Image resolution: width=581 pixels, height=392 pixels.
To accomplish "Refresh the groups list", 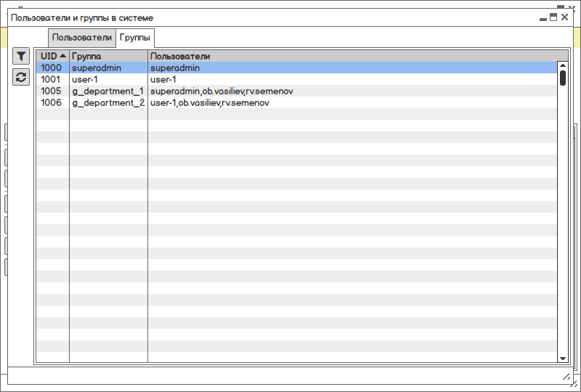I will (x=21, y=77).
